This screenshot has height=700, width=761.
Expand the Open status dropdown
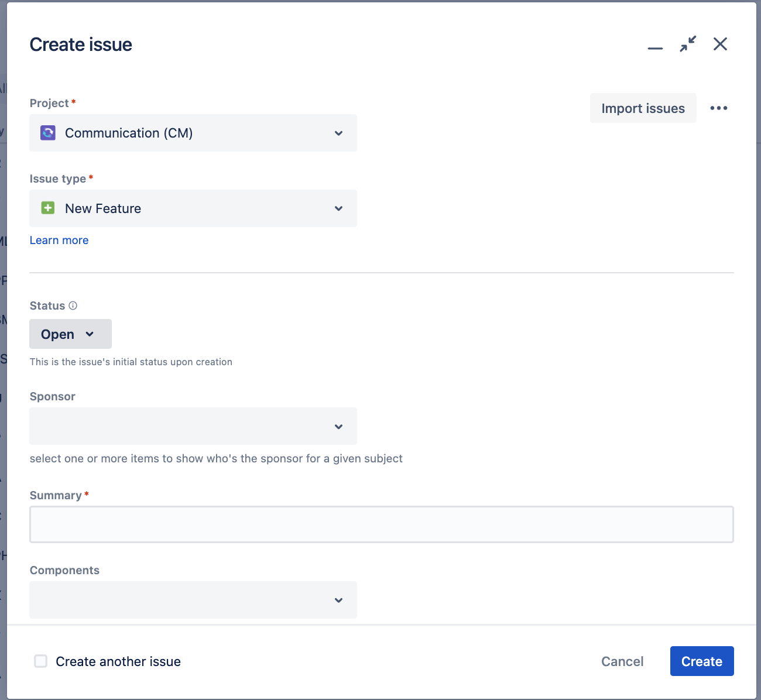pyautogui.click(x=70, y=334)
